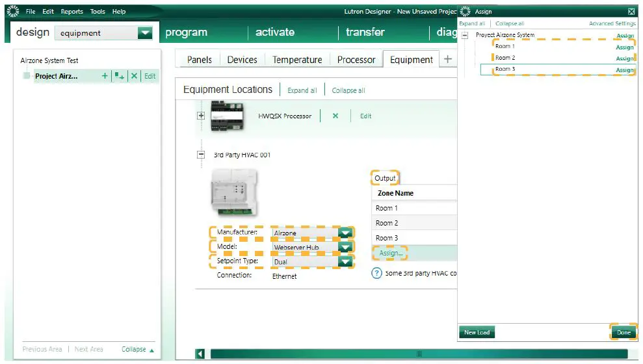This screenshot has width=643, height=364.
Task: Open the Devices tab
Action: 242,60
